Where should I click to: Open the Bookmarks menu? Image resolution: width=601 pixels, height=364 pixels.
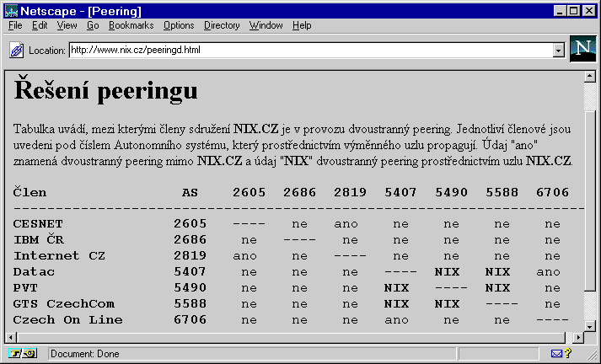pos(131,25)
